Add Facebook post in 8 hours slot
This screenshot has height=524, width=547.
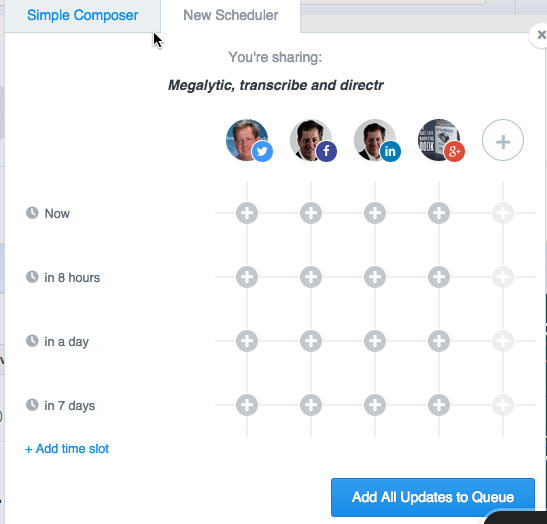(311, 277)
